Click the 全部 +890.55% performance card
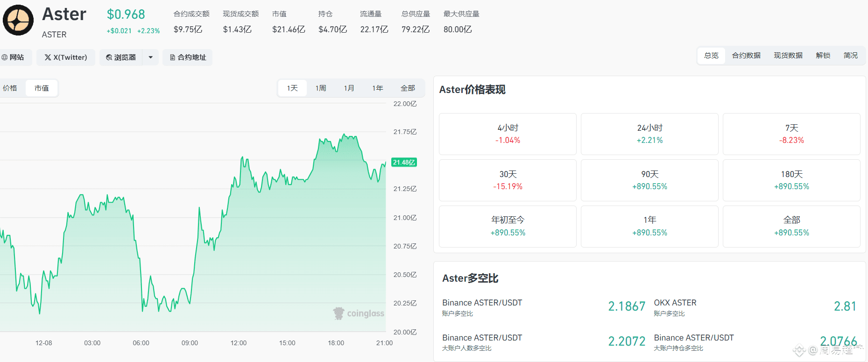Image resolution: width=868 pixels, height=362 pixels. (x=791, y=227)
